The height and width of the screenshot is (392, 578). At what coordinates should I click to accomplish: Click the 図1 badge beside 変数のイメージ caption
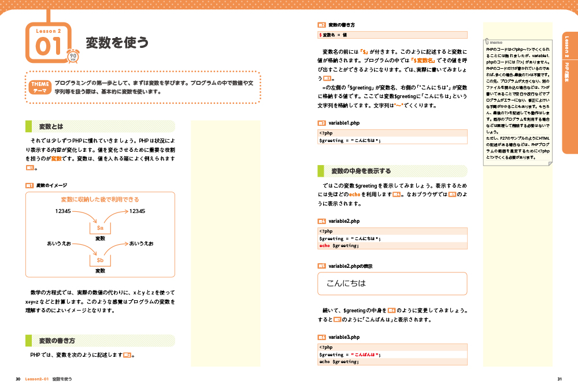[x=29, y=185]
